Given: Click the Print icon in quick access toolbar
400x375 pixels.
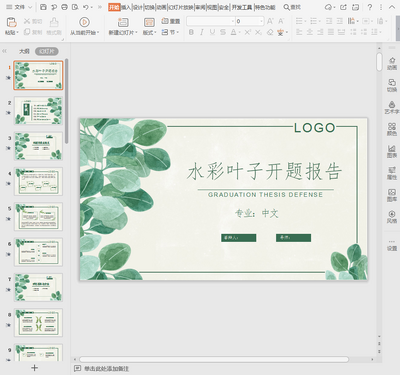Looking at the screenshot, I should tap(64, 7).
